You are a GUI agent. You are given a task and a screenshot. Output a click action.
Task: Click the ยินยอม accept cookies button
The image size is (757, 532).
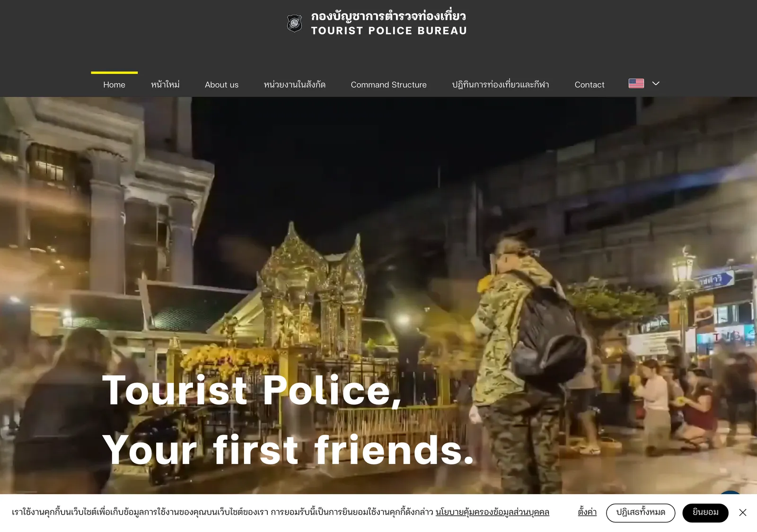705,513
